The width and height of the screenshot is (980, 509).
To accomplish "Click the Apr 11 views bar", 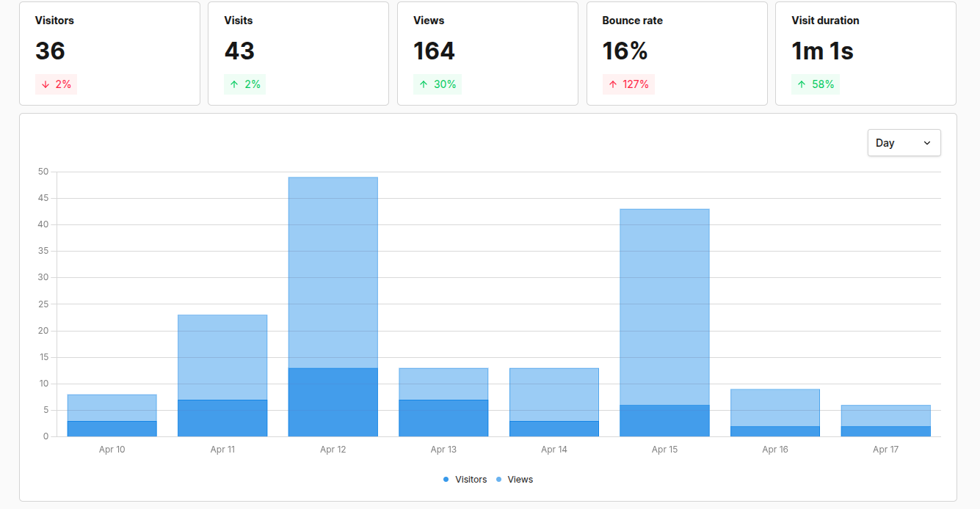I will point(222,357).
